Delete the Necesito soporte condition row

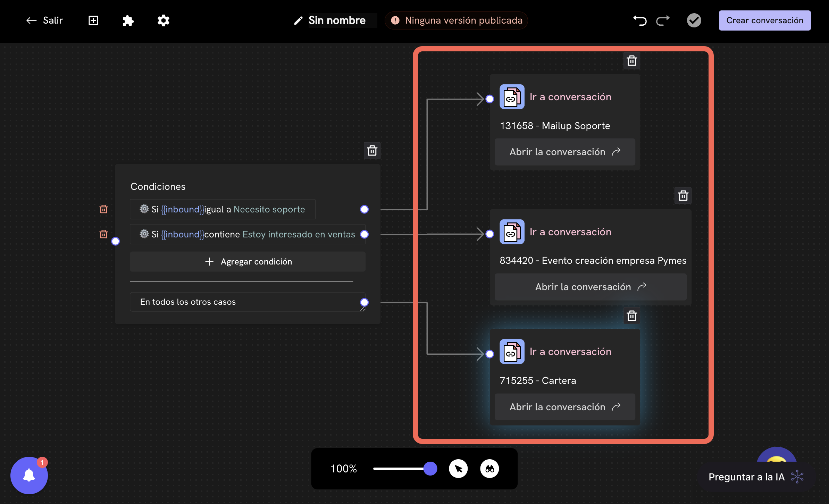click(x=103, y=209)
